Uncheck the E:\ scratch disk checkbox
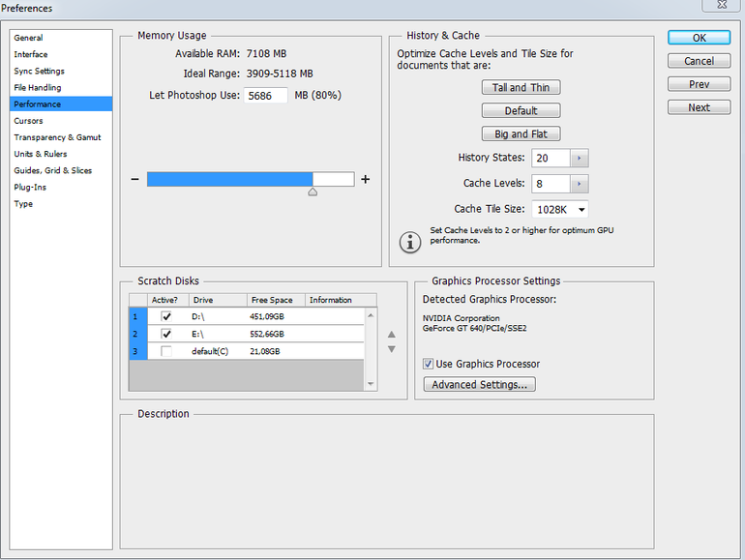This screenshot has width=745, height=560. coord(166,334)
